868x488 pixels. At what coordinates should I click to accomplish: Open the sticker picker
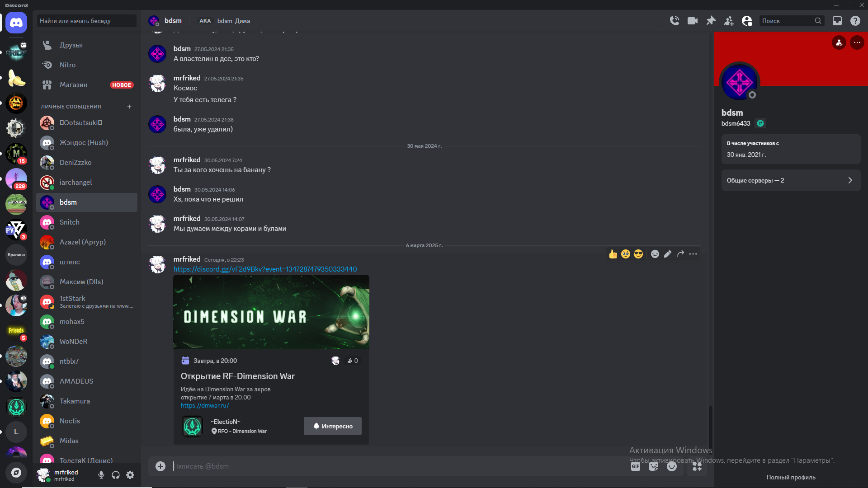(x=654, y=466)
